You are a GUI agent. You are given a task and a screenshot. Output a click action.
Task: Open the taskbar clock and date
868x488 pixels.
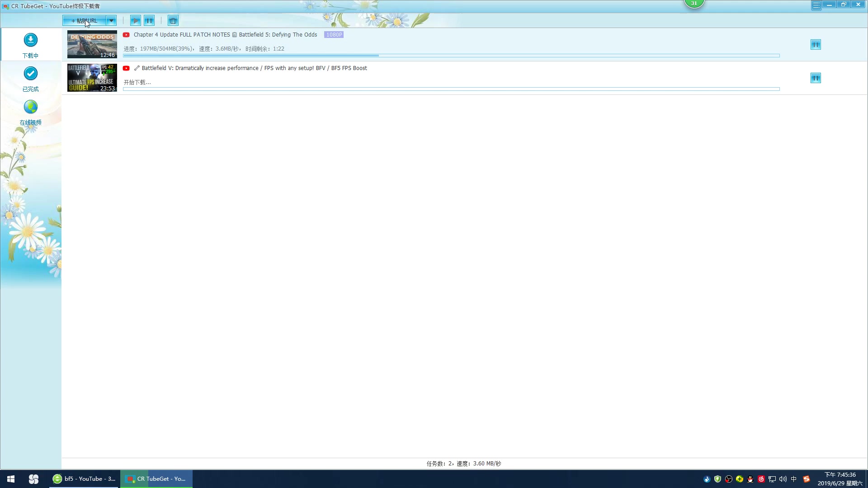840,479
